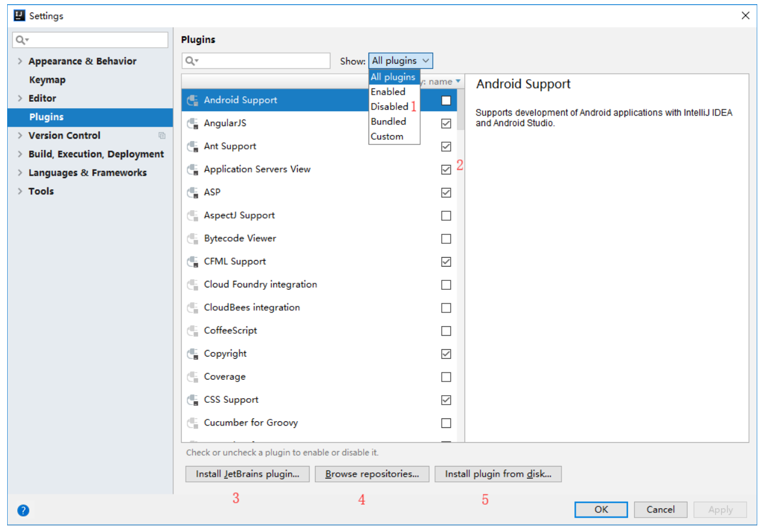Enable the Cloud Foundry integration checkbox
768x532 pixels.
coord(446,284)
